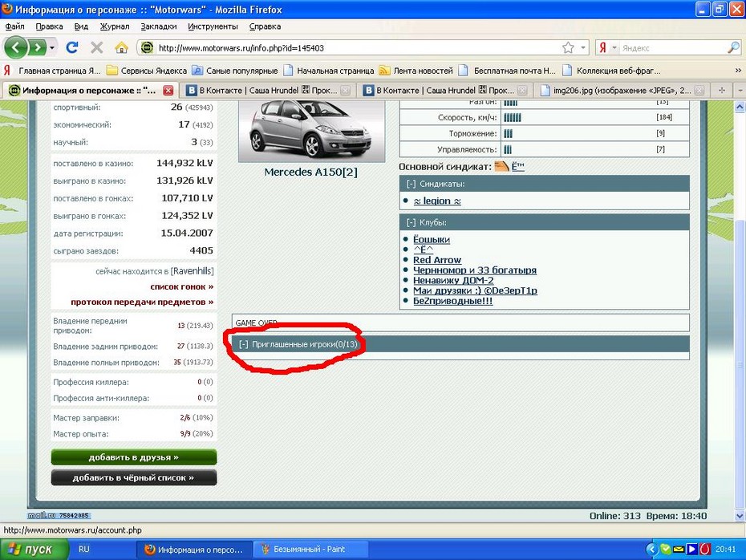
Task: Go back with the green back arrow
Action: [x=16, y=47]
